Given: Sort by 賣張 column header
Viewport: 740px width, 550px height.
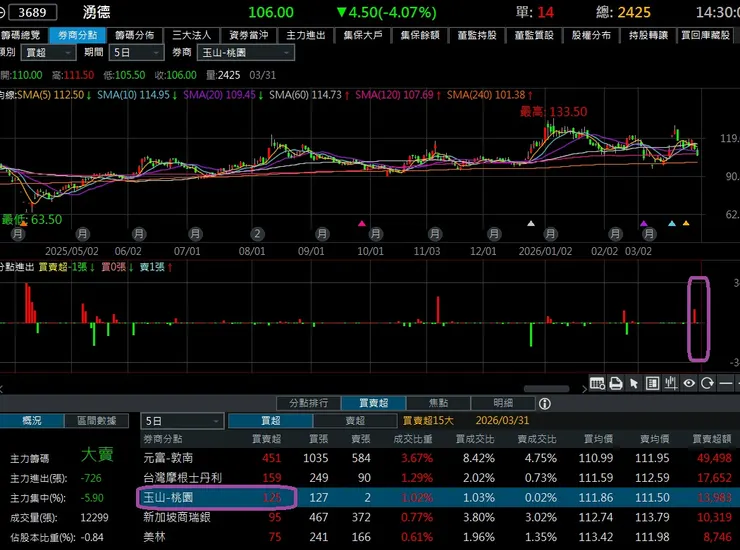Looking at the screenshot, I should [x=361, y=439].
